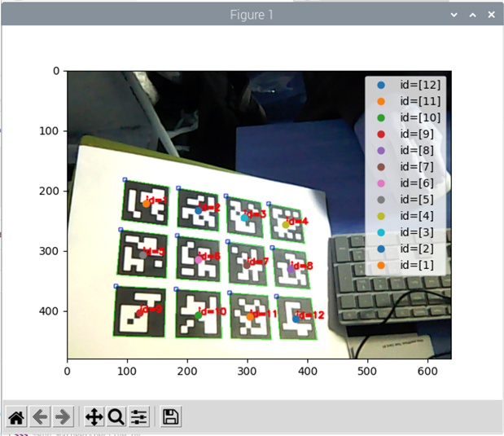Click legend entry id=[7]
This screenshot has height=436, width=504.
coord(405,167)
